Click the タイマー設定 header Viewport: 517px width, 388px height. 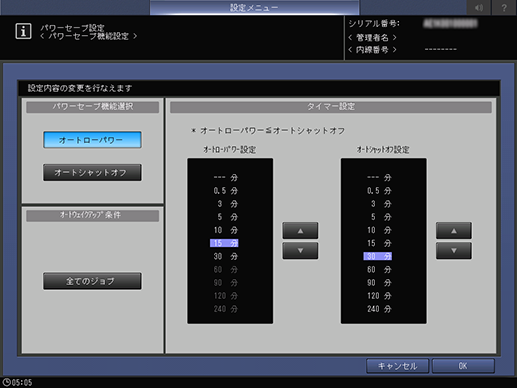click(x=331, y=107)
